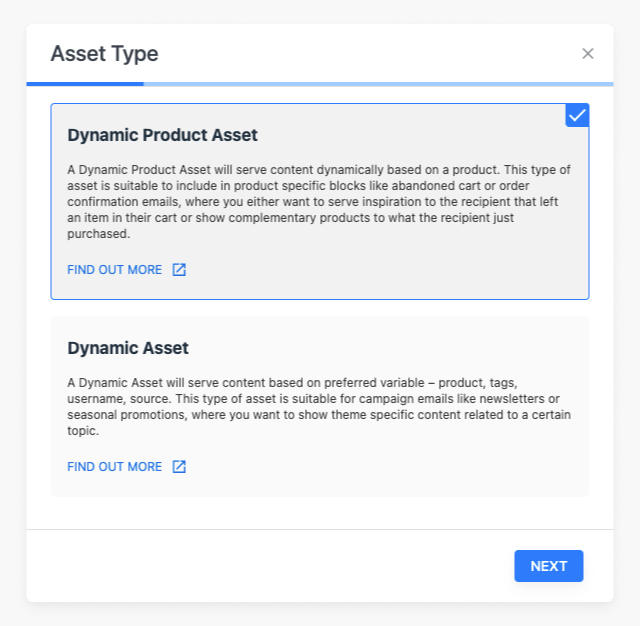Screen dimensions: 640x626
Task: Click the Dynamic Asset heading text
Action: click(128, 349)
